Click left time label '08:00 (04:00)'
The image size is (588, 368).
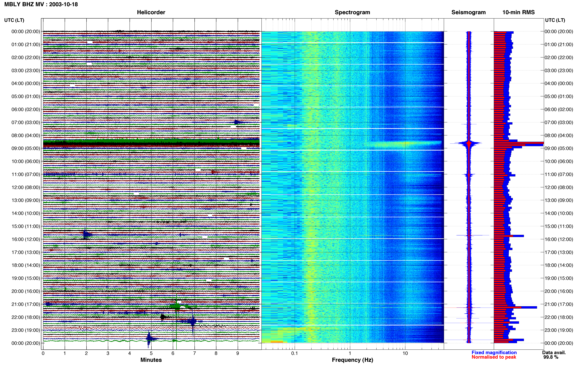(x=26, y=135)
